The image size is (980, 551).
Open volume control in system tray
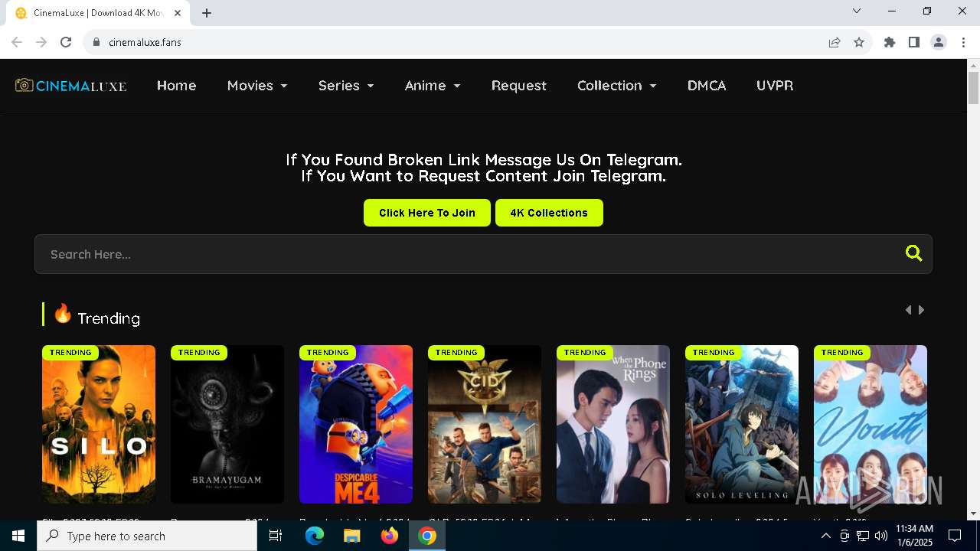pyautogui.click(x=880, y=536)
